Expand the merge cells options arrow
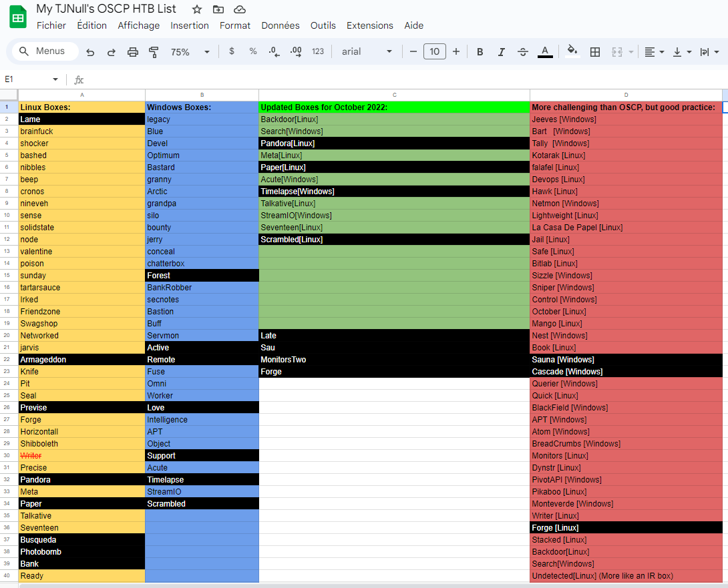This screenshot has width=728, height=588. click(x=631, y=52)
